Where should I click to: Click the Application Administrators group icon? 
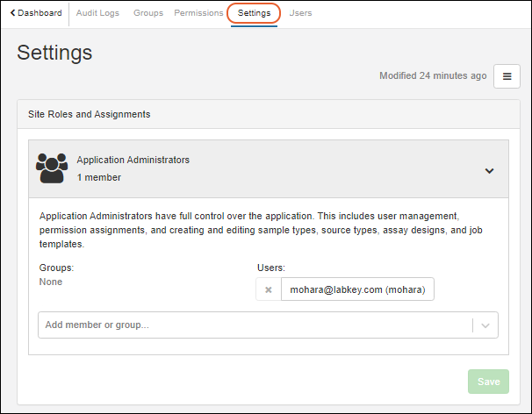(x=52, y=168)
